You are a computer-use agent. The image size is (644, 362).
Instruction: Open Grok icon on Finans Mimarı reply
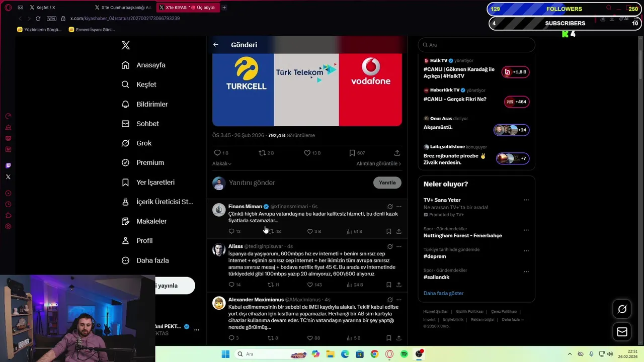pyautogui.click(x=390, y=206)
